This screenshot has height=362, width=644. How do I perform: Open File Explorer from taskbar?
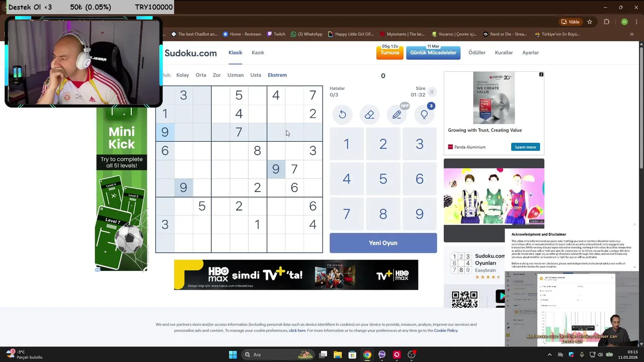coord(338,354)
